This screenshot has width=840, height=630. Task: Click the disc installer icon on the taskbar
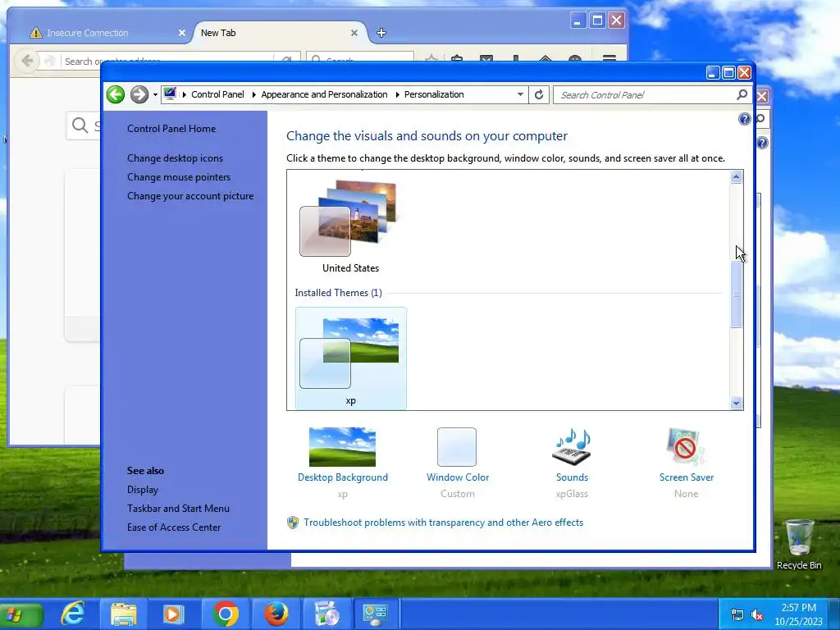[x=326, y=614]
